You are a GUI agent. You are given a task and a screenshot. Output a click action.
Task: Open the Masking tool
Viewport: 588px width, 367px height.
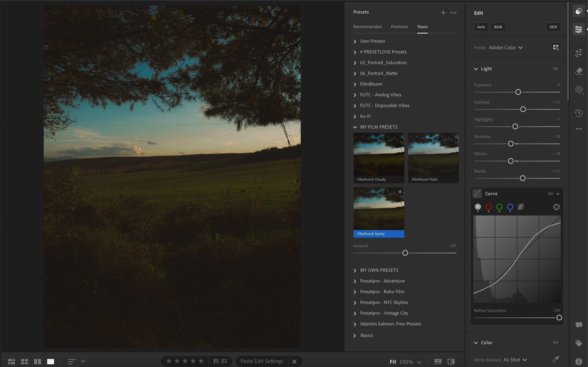click(x=579, y=90)
